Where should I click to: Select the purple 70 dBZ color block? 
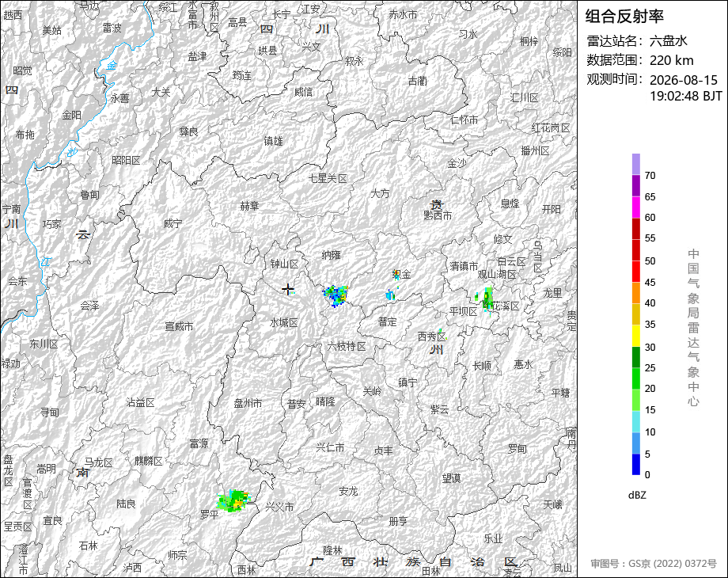pos(636,164)
